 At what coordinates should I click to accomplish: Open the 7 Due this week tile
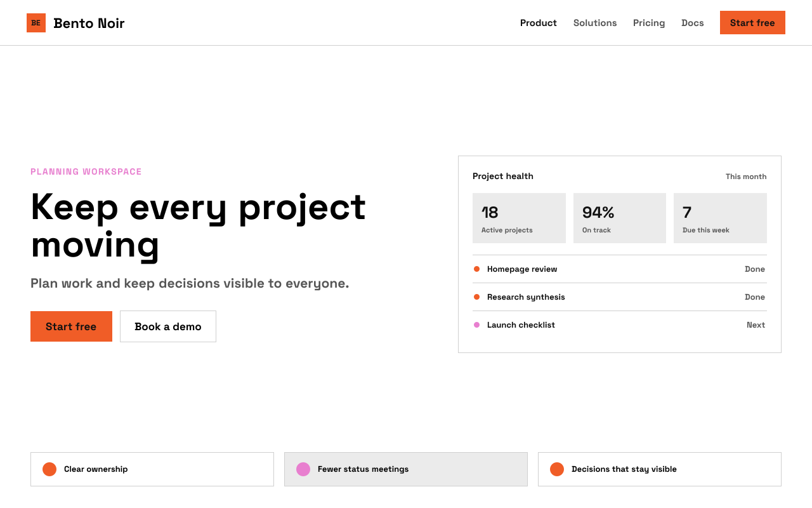tap(720, 218)
